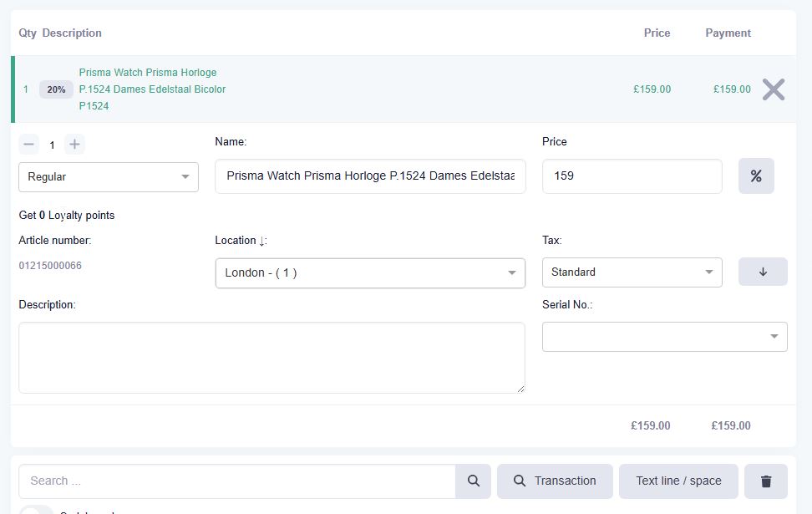Click the Get 0 Loyalty points text

tap(67, 216)
